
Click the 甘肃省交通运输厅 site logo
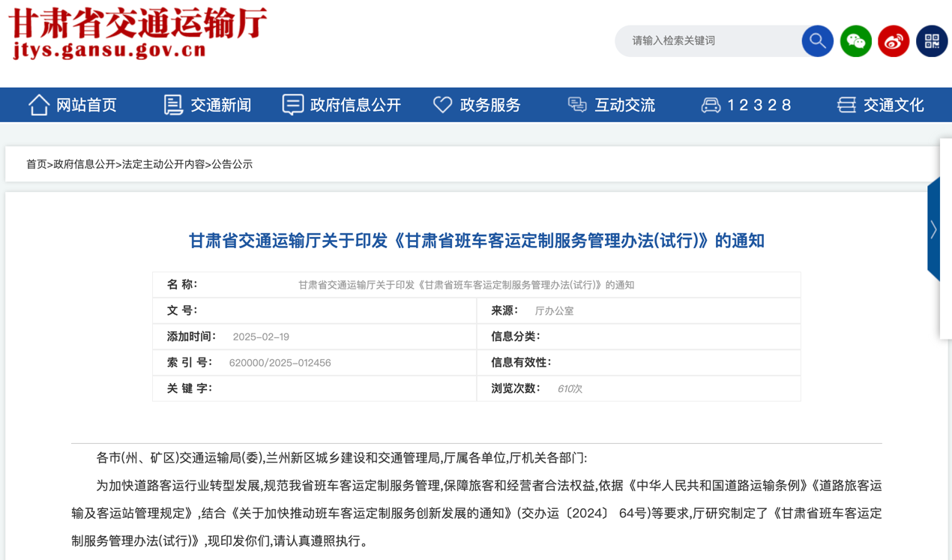(x=138, y=33)
